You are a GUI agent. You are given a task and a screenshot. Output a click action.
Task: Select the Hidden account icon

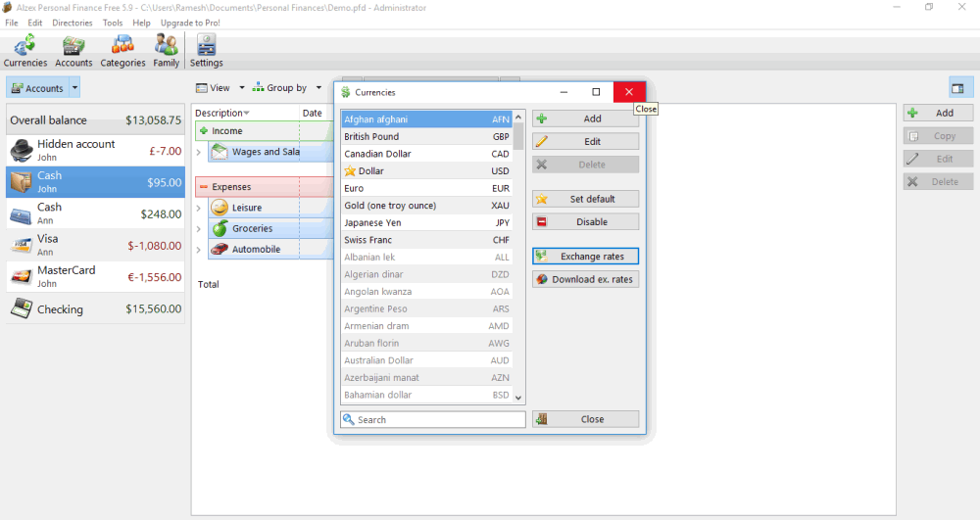click(x=22, y=151)
